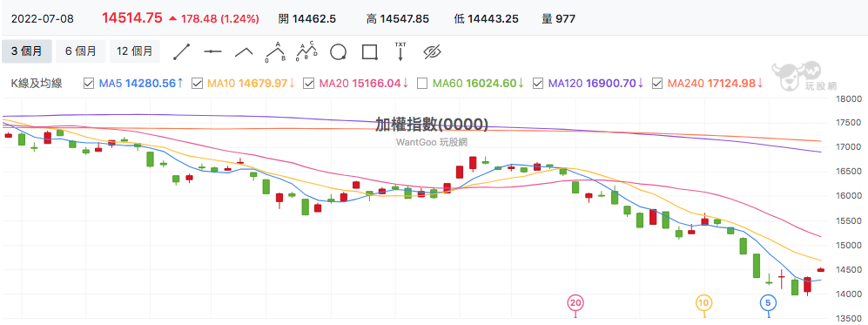Enable the MA60 moving average checkbox
The height and width of the screenshot is (325, 868).
422,84
